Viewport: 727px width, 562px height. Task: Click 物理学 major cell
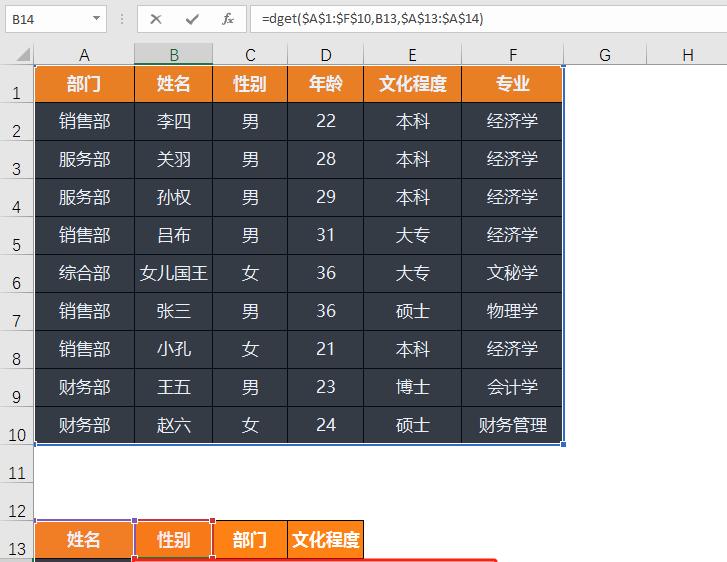pyautogui.click(x=512, y=312)
